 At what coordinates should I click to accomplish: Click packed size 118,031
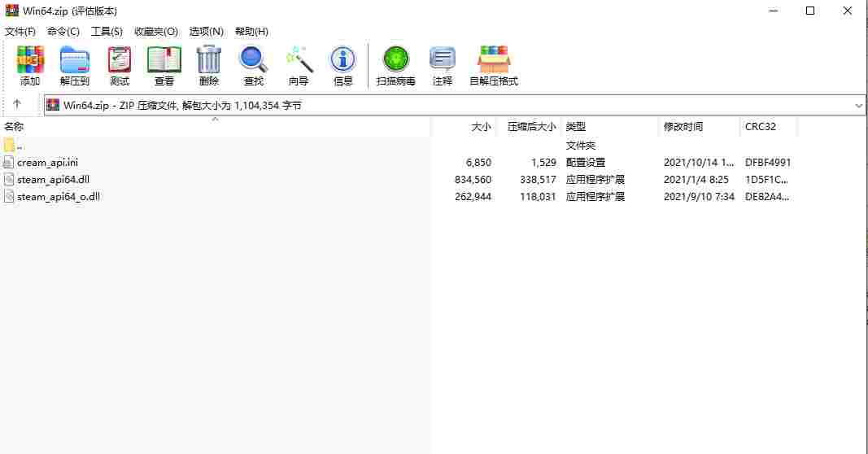[x=538, y=197]
